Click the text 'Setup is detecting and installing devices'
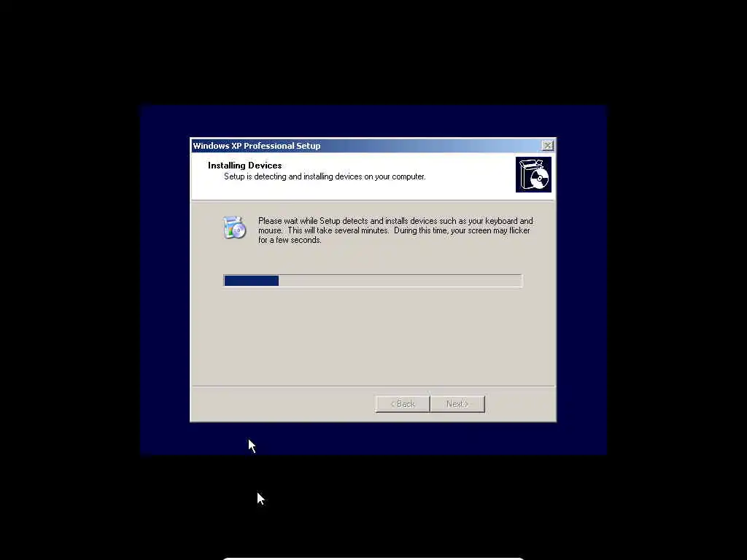The height and width of the screenshot is (560, 747). pos(293,176)
